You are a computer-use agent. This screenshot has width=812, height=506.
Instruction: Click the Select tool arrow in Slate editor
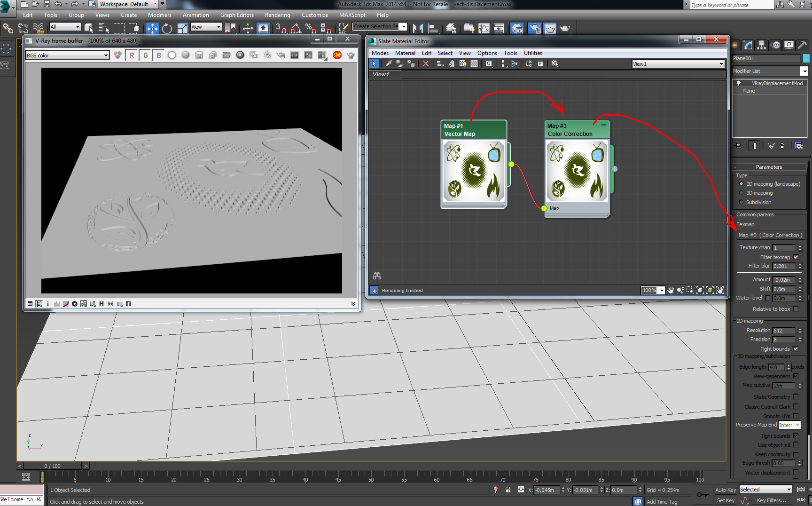click(x=375, y=63)
